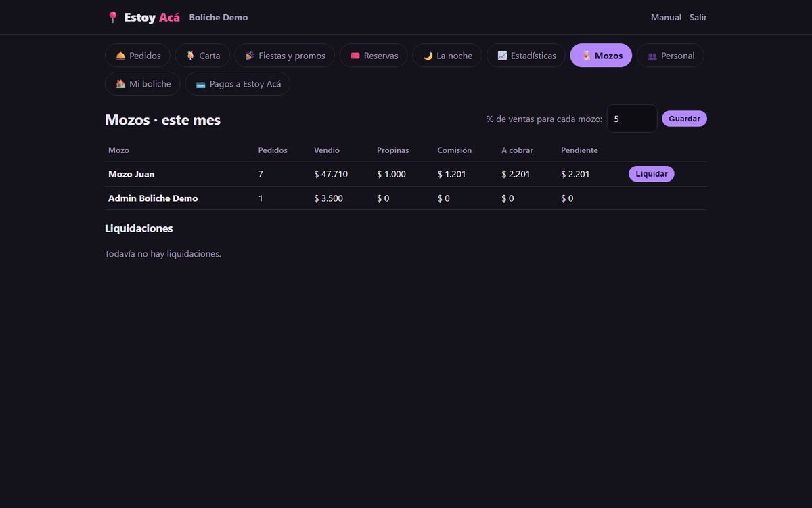
Task: Switch to Mi boliche tab
Action: coord(143,84)
